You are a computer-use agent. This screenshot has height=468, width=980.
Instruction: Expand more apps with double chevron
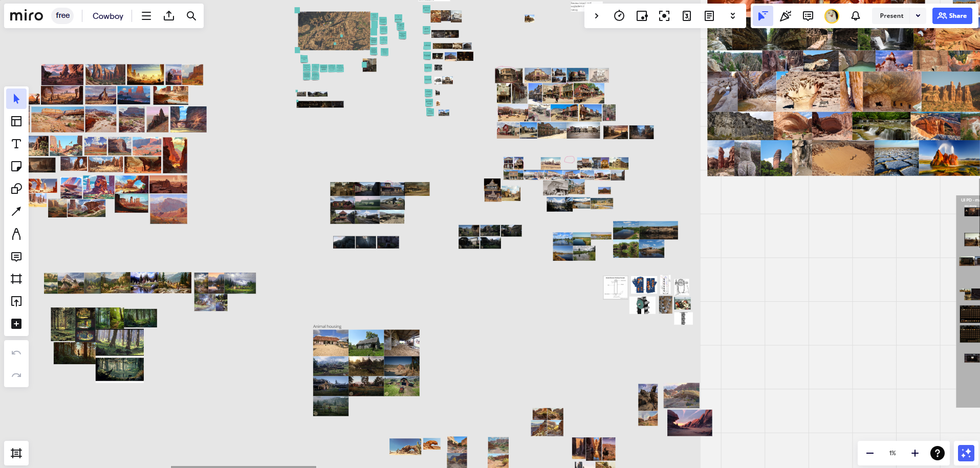click(732, 16)
